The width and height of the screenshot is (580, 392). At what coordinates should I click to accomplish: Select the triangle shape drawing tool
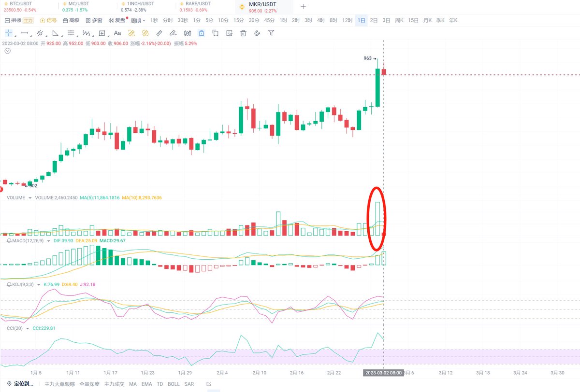(56, 33)
